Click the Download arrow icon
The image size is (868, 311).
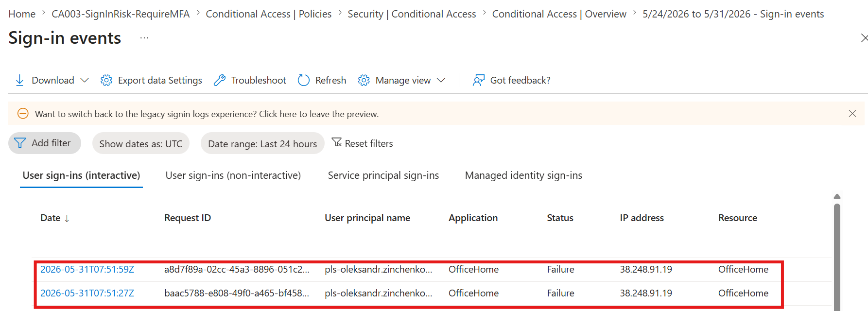(x=19, y=80)
